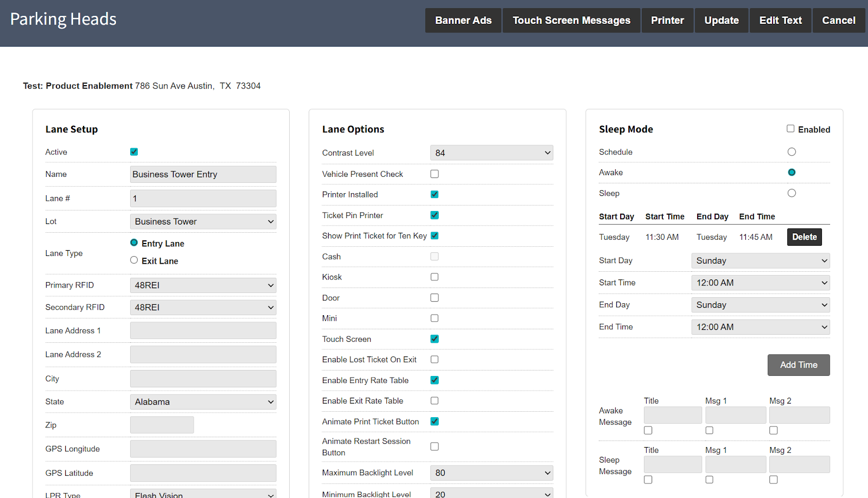Screen dimensions: 868x498
Task: Open the Banner Ads page
Action: (x=463, y=21)
